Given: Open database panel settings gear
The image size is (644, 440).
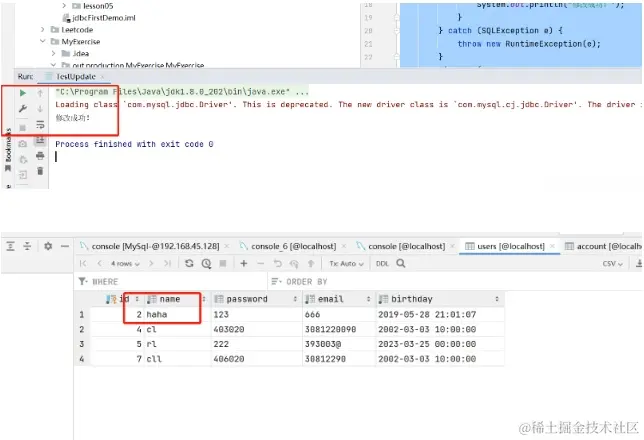Looking at the screenshot, I should point(48,246).
